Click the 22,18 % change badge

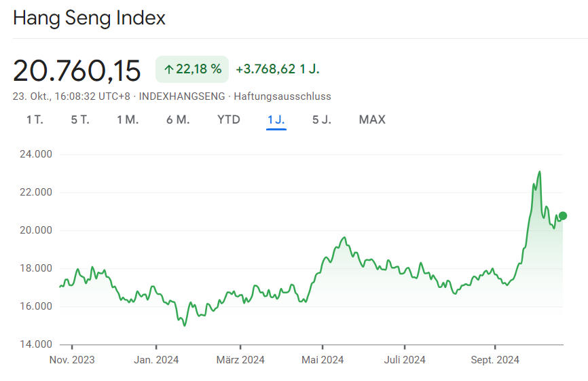[x=192, y=69]
